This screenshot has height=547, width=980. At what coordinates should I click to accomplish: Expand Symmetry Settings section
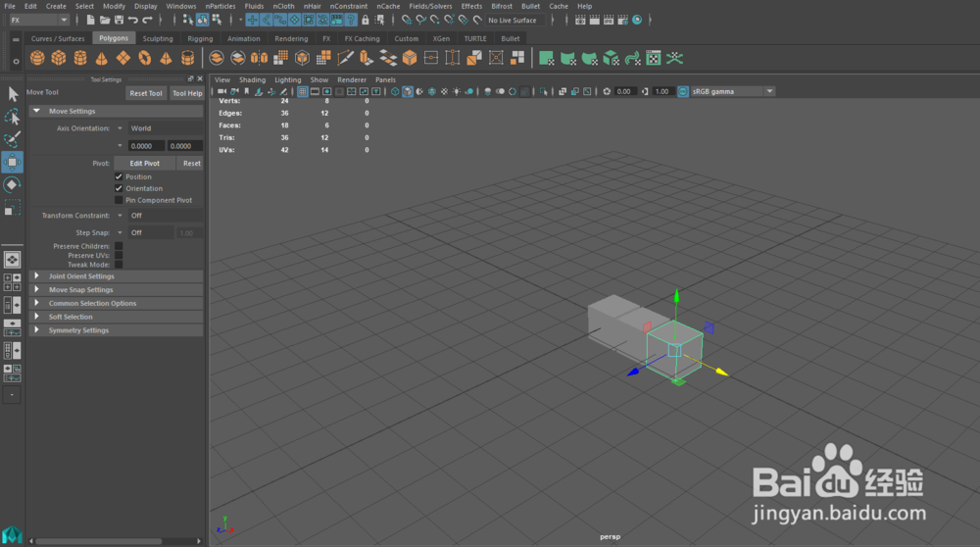(x=117, y=330)
